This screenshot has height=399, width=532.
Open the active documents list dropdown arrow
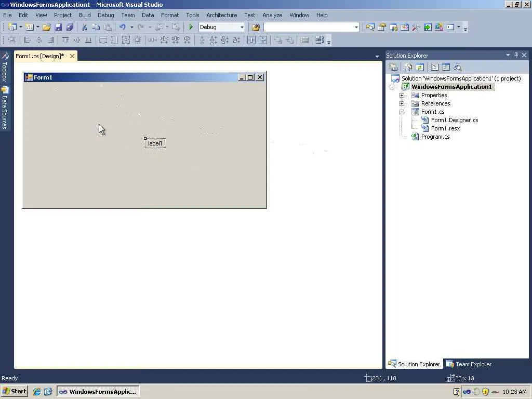(377, 56)
